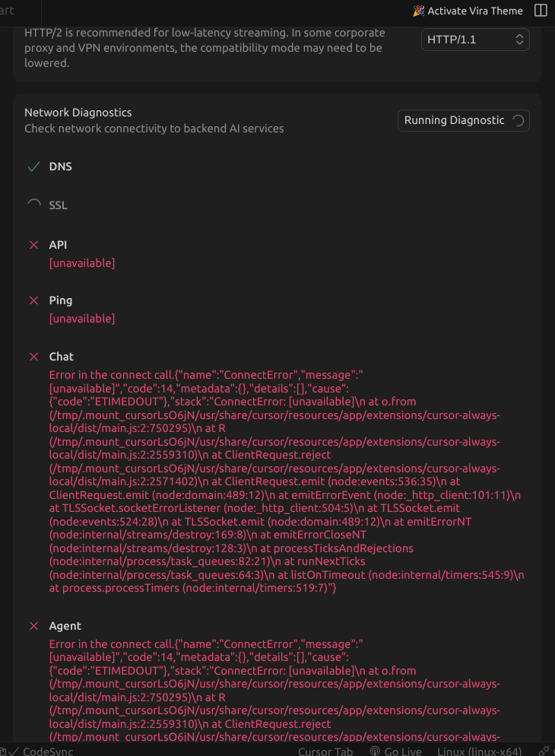Screen dimensions: 555x756
Task: Click the green checkmark beside DNS
Action: [33, 167]
